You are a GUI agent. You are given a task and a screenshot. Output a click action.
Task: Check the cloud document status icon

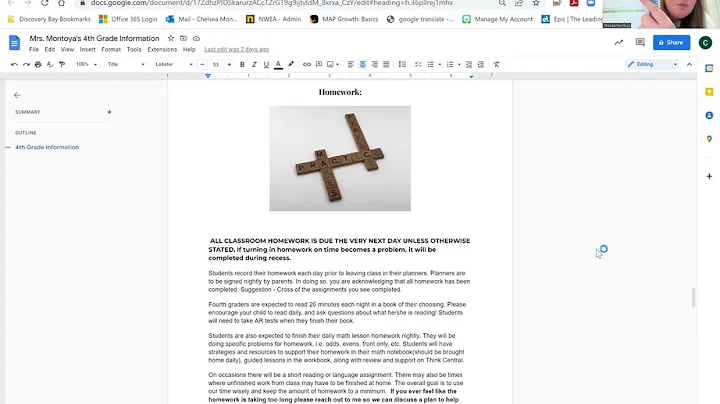click(x=196, y=38)
